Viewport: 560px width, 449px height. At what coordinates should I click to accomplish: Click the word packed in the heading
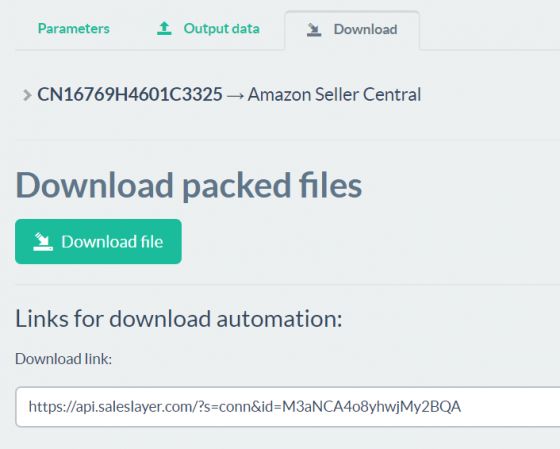(x=236, y=186)
